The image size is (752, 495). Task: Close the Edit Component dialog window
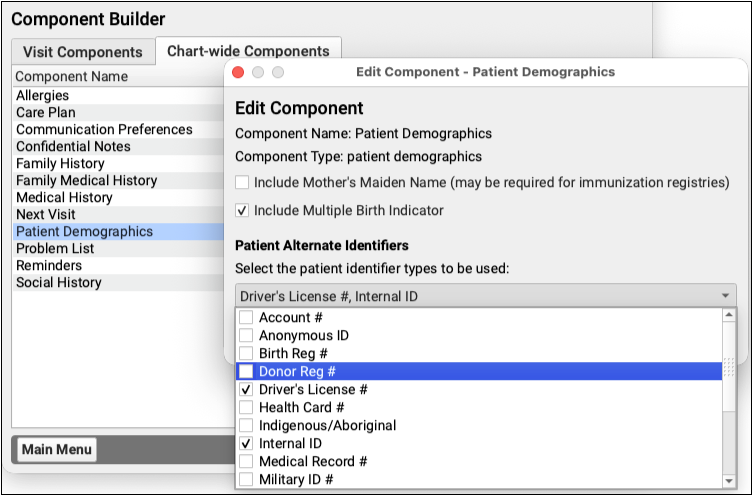click(x=239, y=73)
